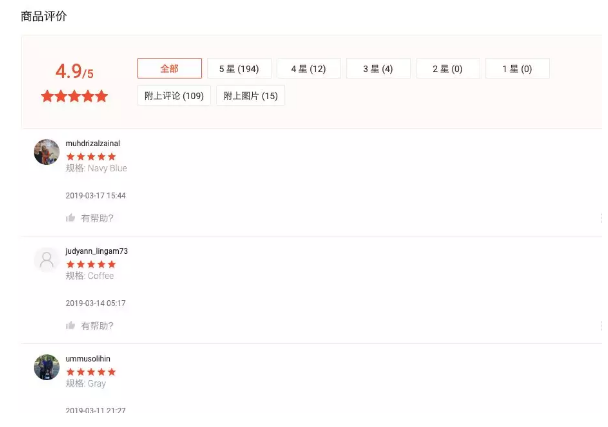Click the star rating on the Gray review
608x427 pixels.
click(91, 371)
